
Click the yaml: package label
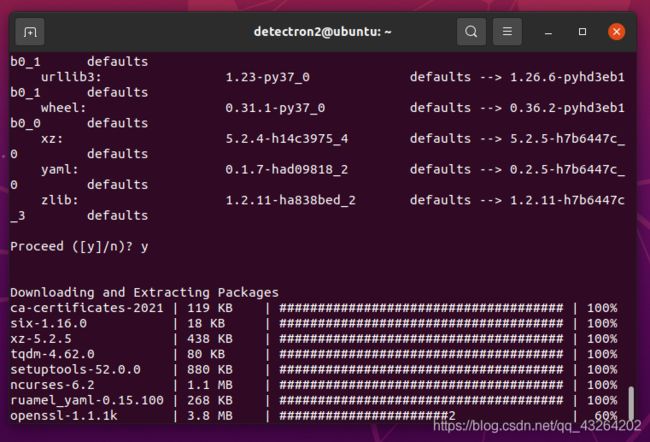click(60, 169)
